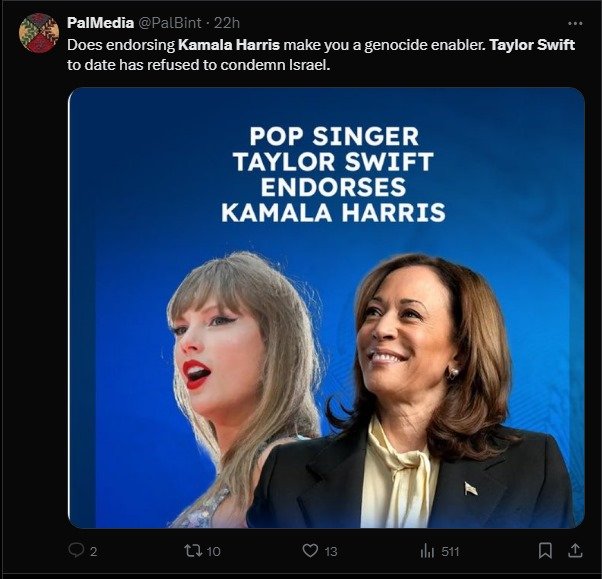Click the view count showing 511
The image size is (602, 579).
(x=450, y=550)
